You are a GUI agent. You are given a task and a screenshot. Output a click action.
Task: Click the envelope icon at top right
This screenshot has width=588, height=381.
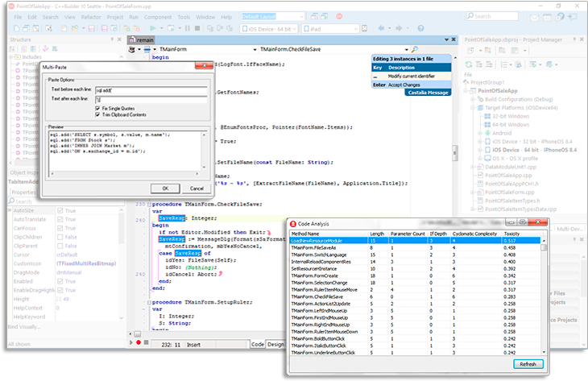(534, 18)
